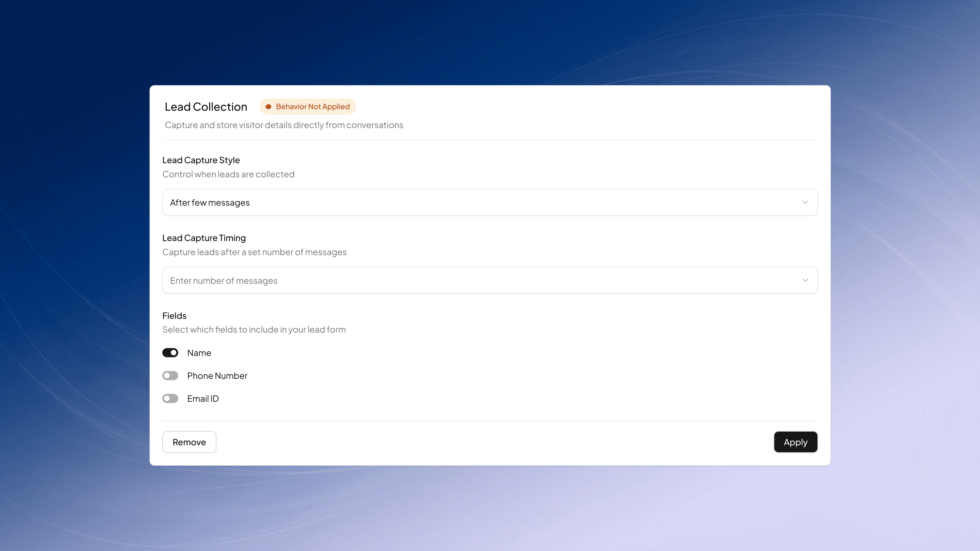Toggle the Name field switch
The height and width of the screenshot is (551, 980).
click(x=170, y=353)
